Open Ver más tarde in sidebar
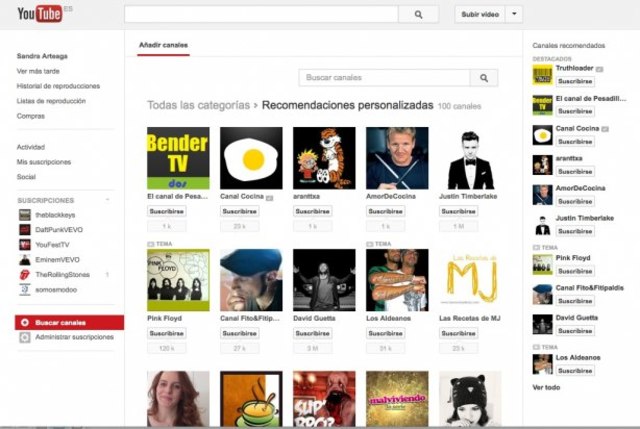This screenshot has width=640, height=429. [x=38, y=71]
